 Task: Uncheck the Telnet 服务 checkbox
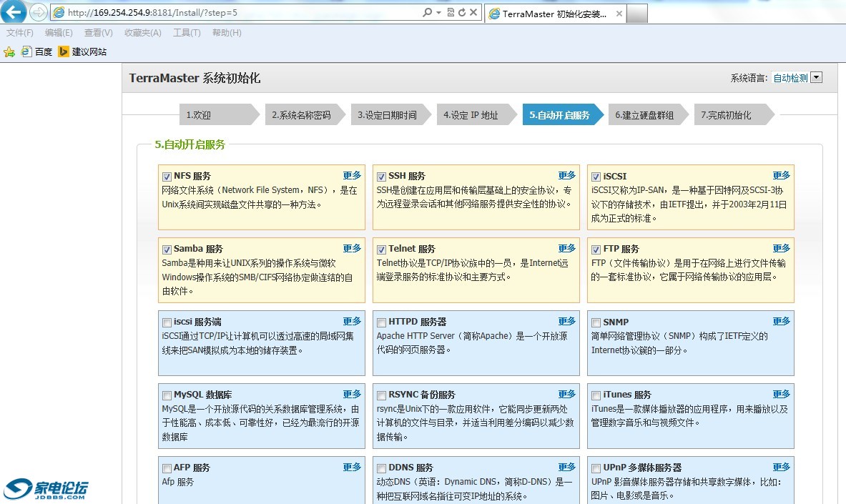(381, 249)
